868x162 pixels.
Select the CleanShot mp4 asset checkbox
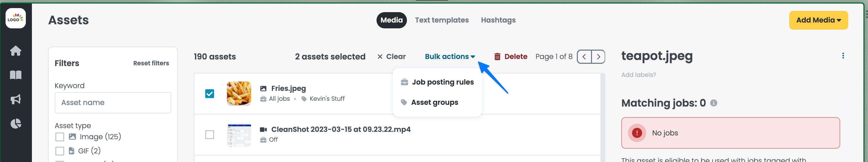[210, 135]
